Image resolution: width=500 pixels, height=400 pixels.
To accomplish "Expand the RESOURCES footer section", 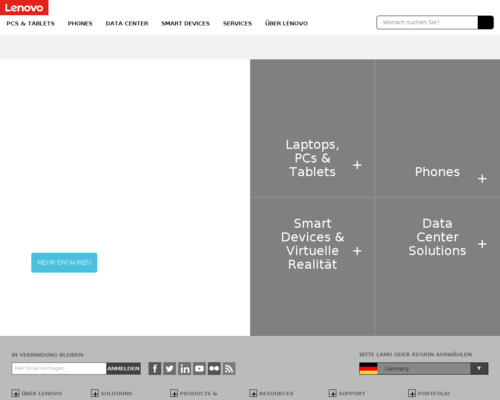I will (x=271, y=393).
